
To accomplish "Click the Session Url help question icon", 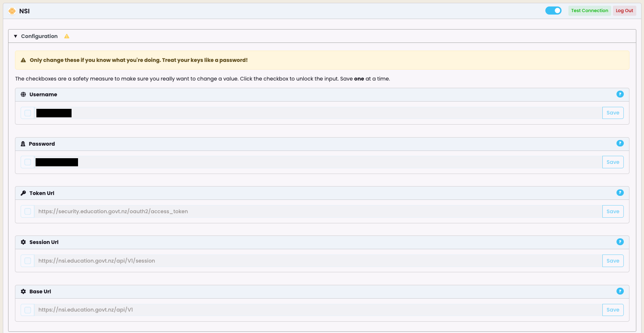I will (x=620, y=242).
